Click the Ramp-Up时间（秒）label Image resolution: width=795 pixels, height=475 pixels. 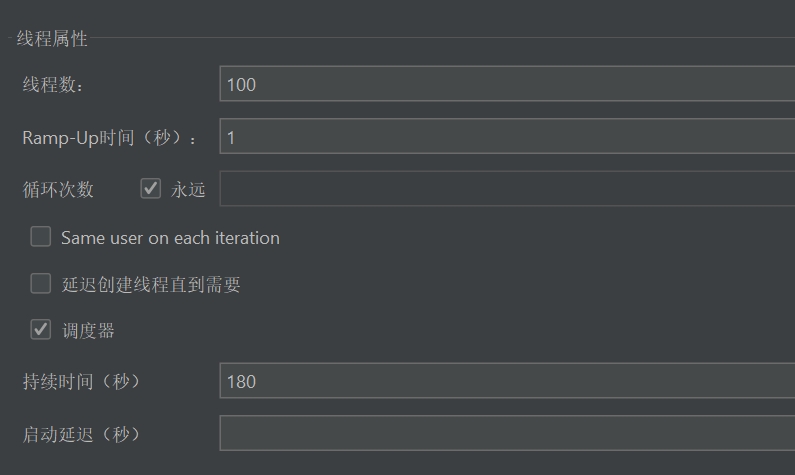(109, 137)
